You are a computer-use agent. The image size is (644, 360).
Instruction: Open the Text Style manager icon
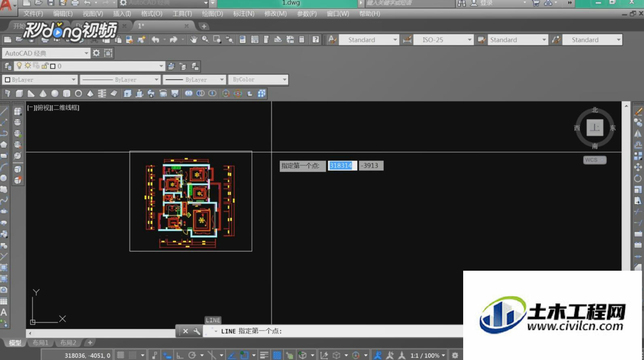click(x=333, y=40)
